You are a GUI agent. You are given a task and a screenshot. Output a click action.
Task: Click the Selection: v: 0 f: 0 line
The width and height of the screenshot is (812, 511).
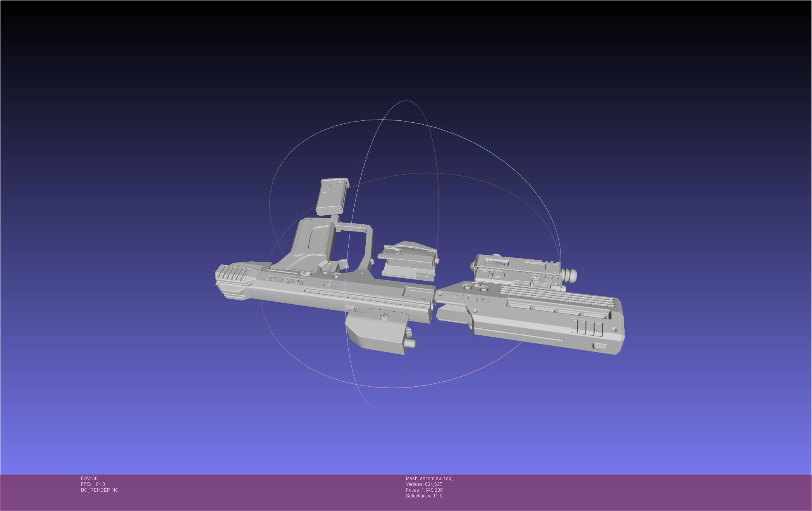[x=425, y=495]
